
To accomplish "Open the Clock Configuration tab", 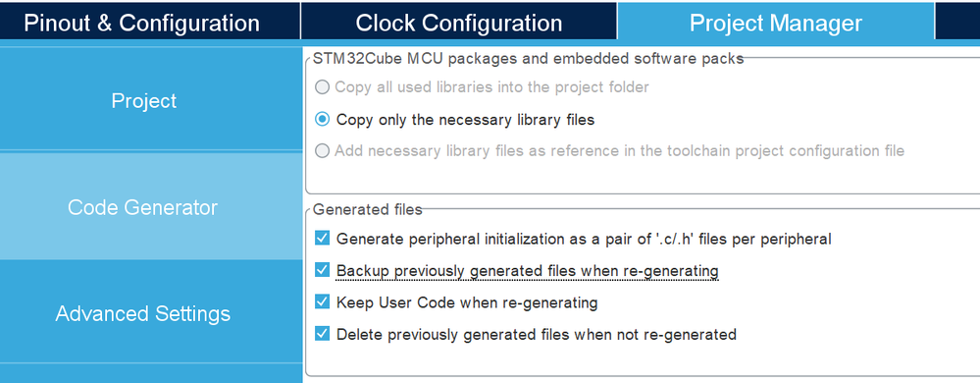I will (x=459, y=22).
